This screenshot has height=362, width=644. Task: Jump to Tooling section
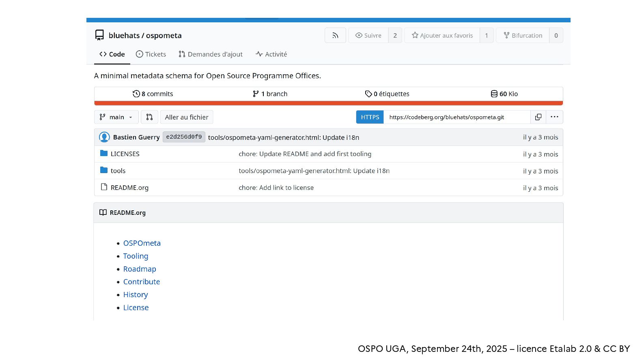[136, 256]
